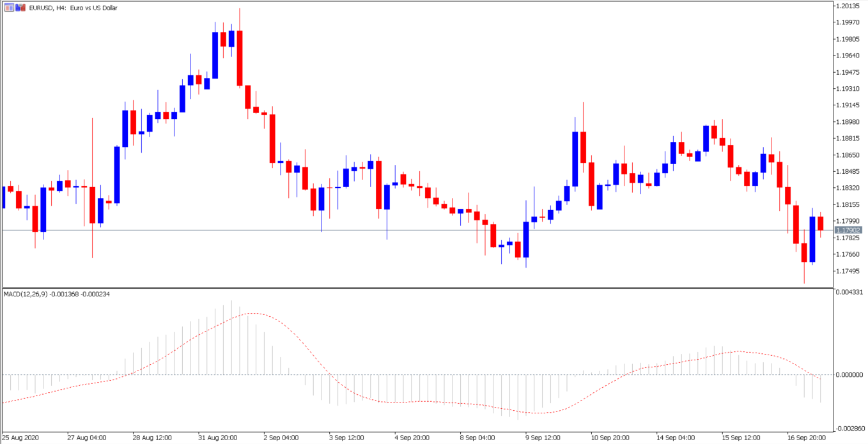Click the 14 Sep 04:00 time label
Screen dimensions: 868x444
click(x=676, y=439)
